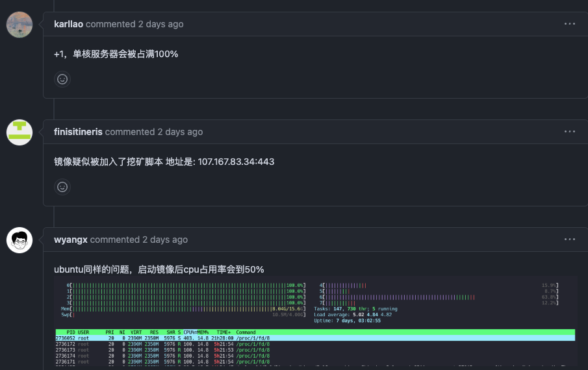Visit finisitineris username link

coord(78,132)
